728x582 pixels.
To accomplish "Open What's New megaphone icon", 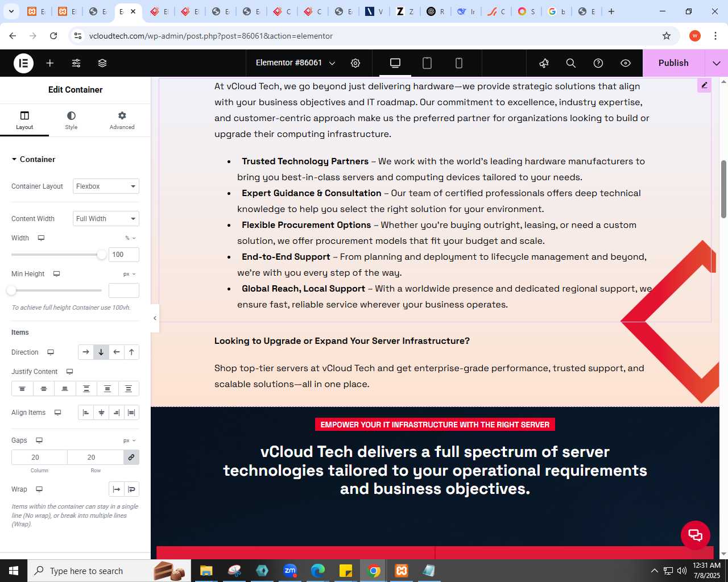I will [544, 63].
